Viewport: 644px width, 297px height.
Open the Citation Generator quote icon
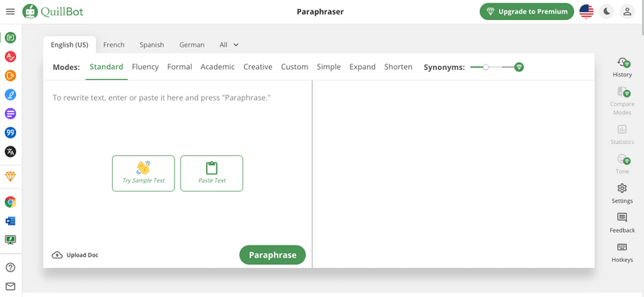tap(10, 133)
